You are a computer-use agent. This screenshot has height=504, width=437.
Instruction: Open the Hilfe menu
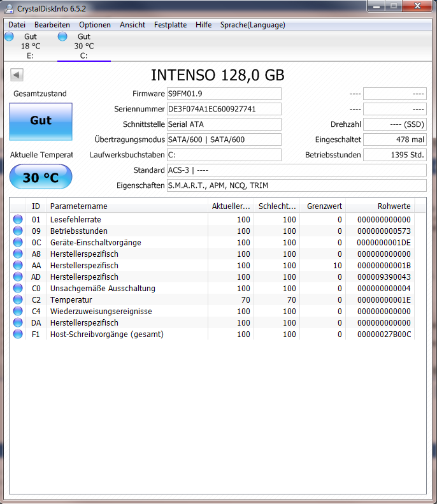click(203, 25)
